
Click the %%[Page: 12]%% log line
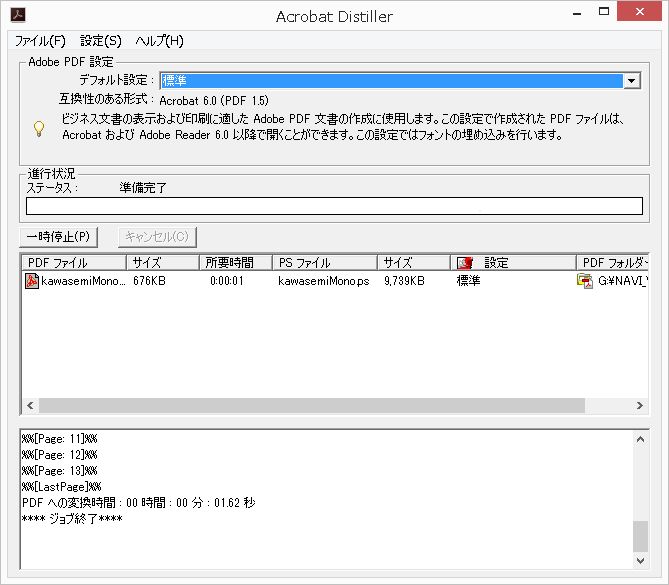tap(59, 455)
